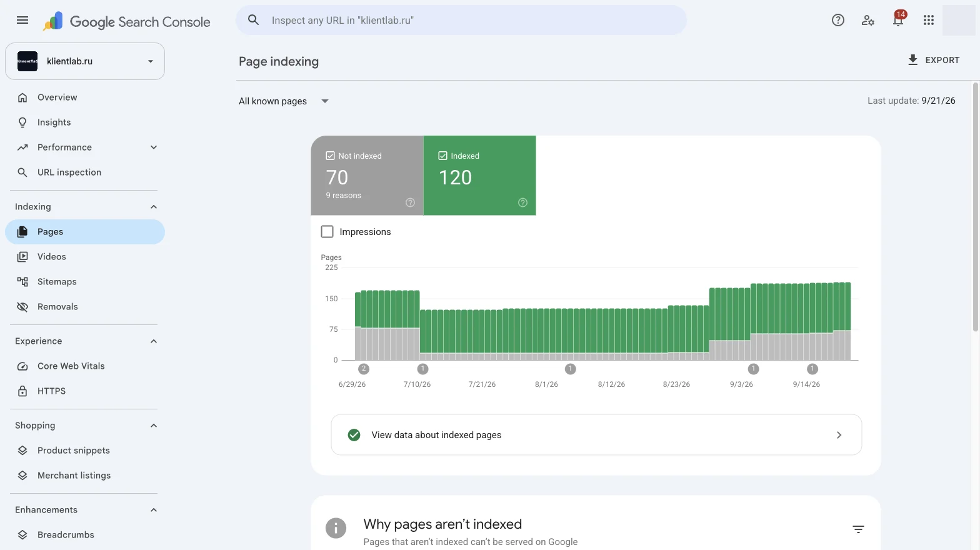Open the klientlab.ru property selector
This screenshot has width=980, height=550.
click(x=85, y=61)
